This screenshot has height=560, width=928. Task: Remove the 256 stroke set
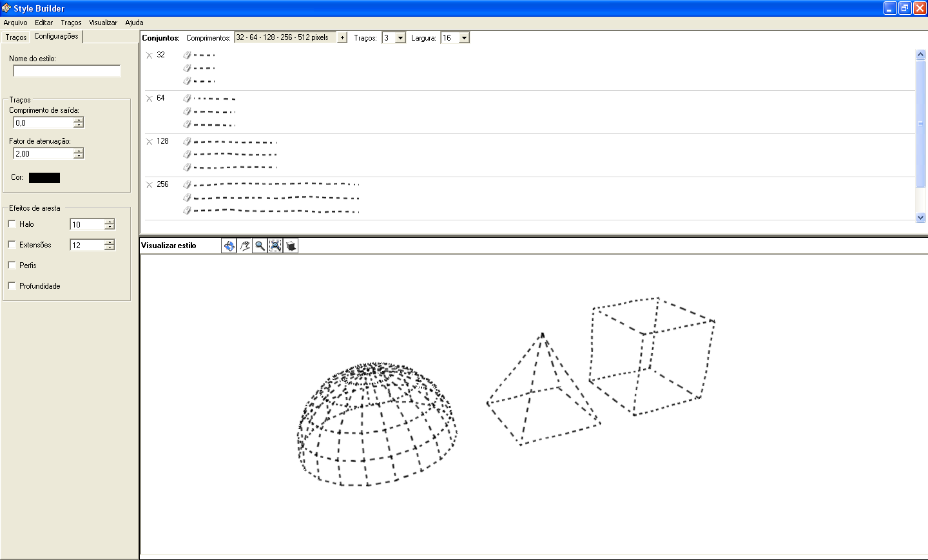(x=150, y=185)
